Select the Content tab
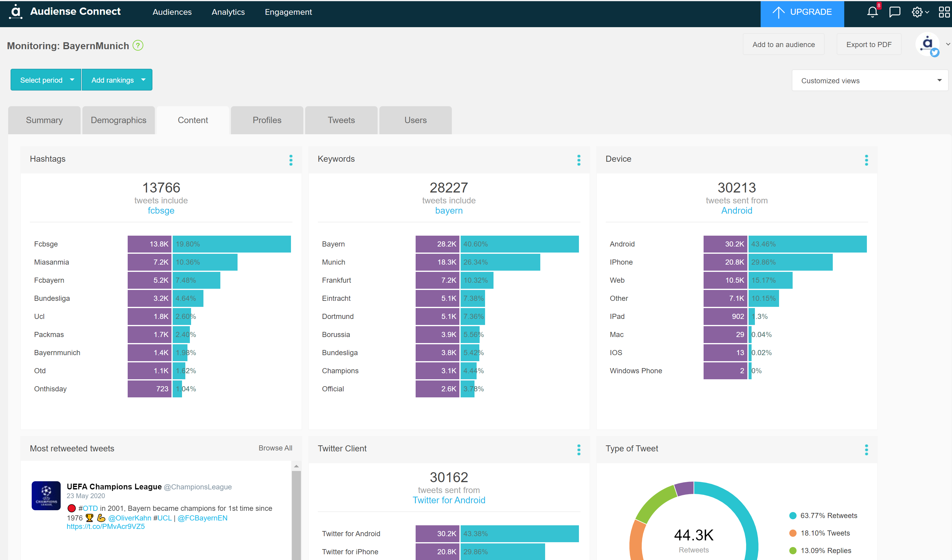The image size is (952, 560). point(193,120)
